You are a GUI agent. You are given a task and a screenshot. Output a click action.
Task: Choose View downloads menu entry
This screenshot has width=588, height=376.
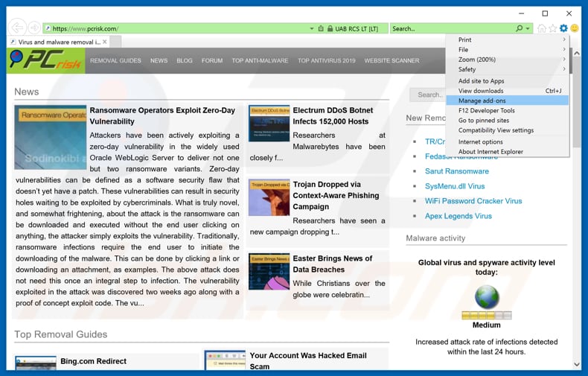(508, 90)
